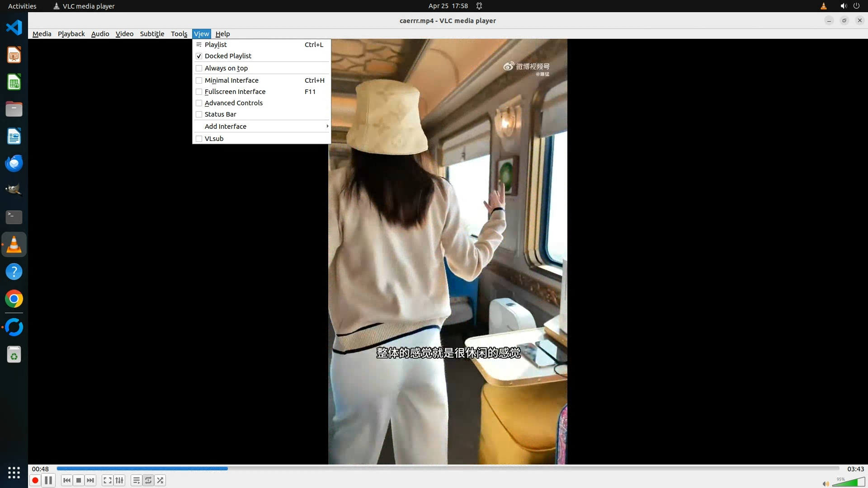This screenshot has height=488, width=868.
Task: Toggle the playlist icon in toolbar
Action: click(x=136, y=480)
